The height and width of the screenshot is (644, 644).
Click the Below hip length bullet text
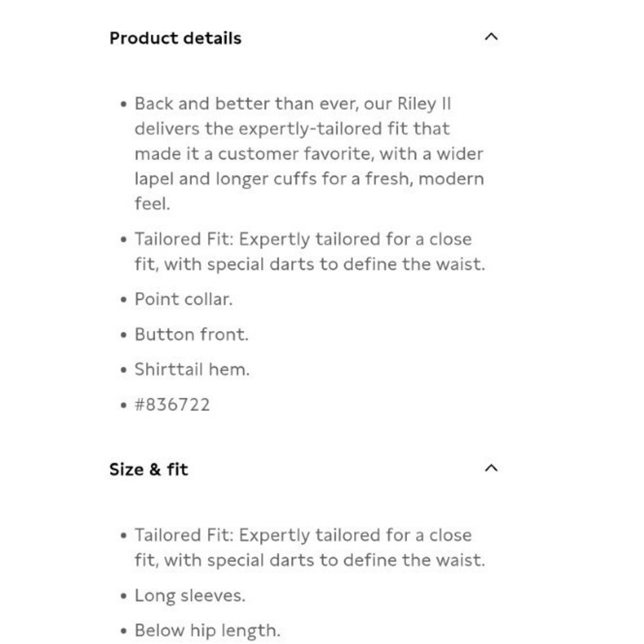coord(207,630)
